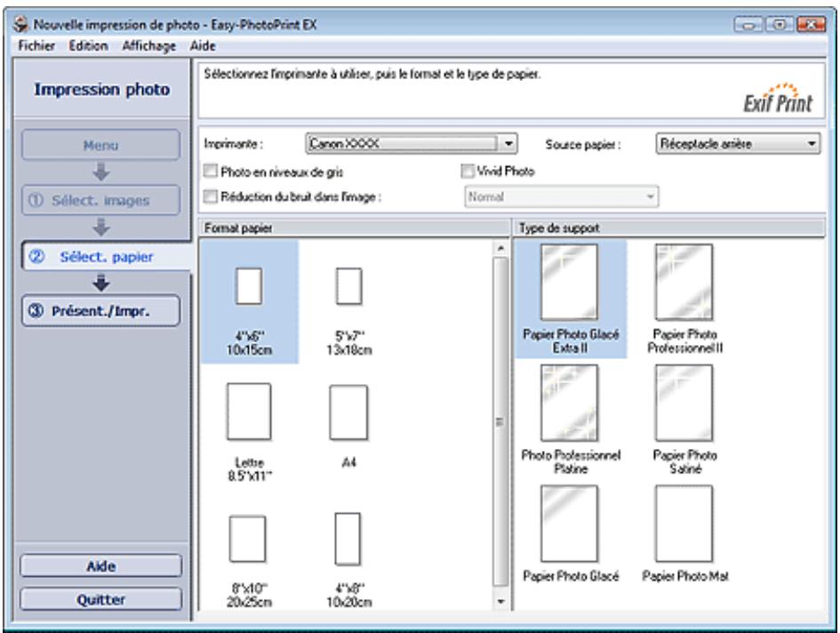Expand the Source papier dropdown
The height and width of the screenshot is (633, 840).
[738, 144]
